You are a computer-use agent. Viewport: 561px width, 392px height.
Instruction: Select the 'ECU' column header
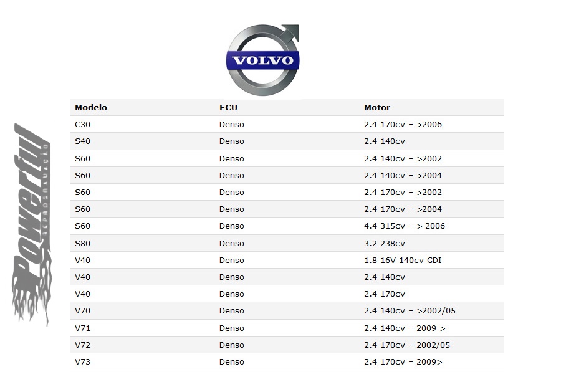(228, 108)
